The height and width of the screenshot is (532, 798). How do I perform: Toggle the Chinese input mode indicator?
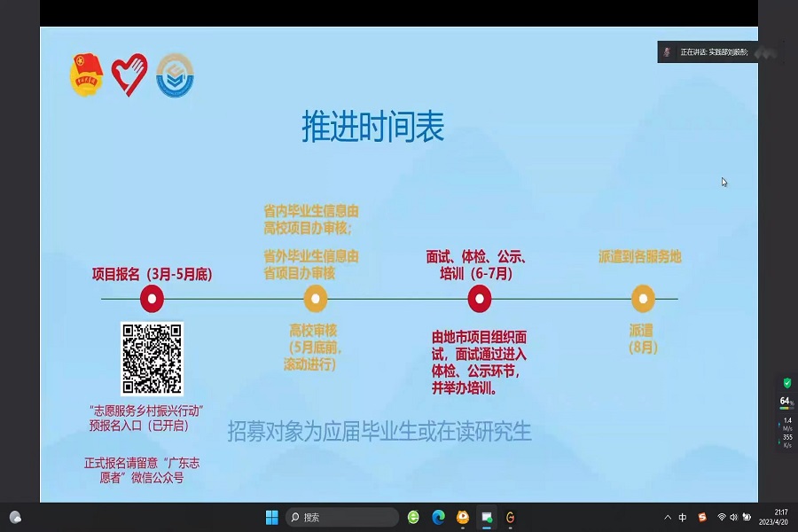(x=683, y=517)
